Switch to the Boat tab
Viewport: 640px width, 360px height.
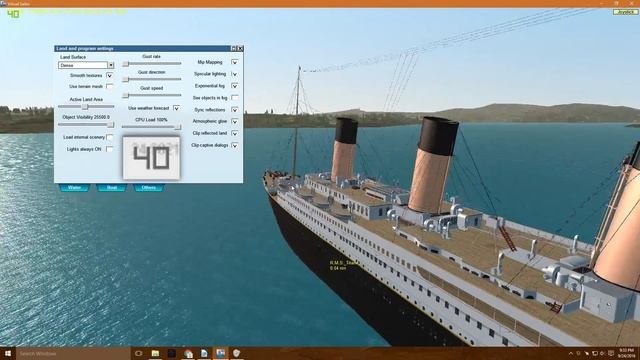[x=111, y=187]
